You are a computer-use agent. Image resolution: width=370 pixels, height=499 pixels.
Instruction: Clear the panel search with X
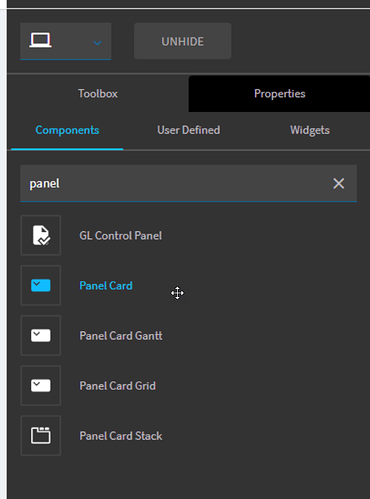pyautogui.click(x=339, y=183)
